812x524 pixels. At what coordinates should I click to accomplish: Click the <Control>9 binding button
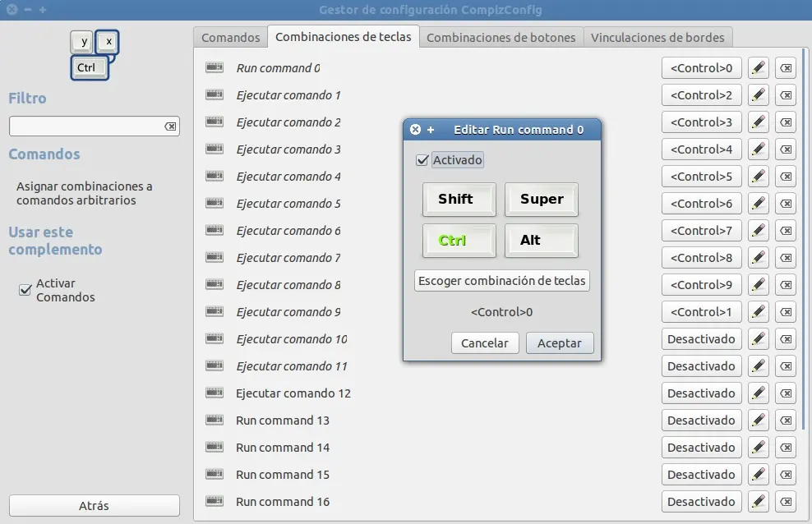(x=701, y=285)
